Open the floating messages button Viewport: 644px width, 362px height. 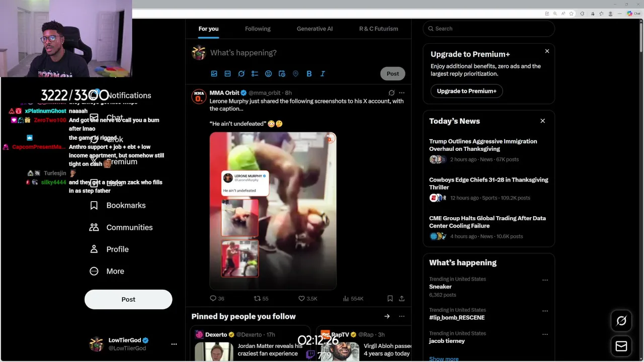(x=621, y=346)
